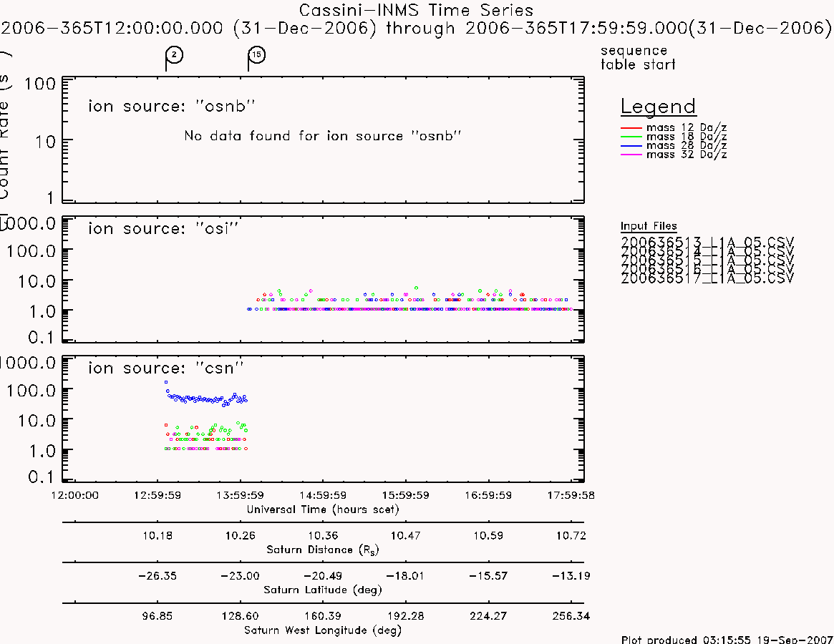Click the 'ion source: "osnb"' panel label
Image resolution: width=834 pixels, height=644 pixels.
tap(171, 107)
